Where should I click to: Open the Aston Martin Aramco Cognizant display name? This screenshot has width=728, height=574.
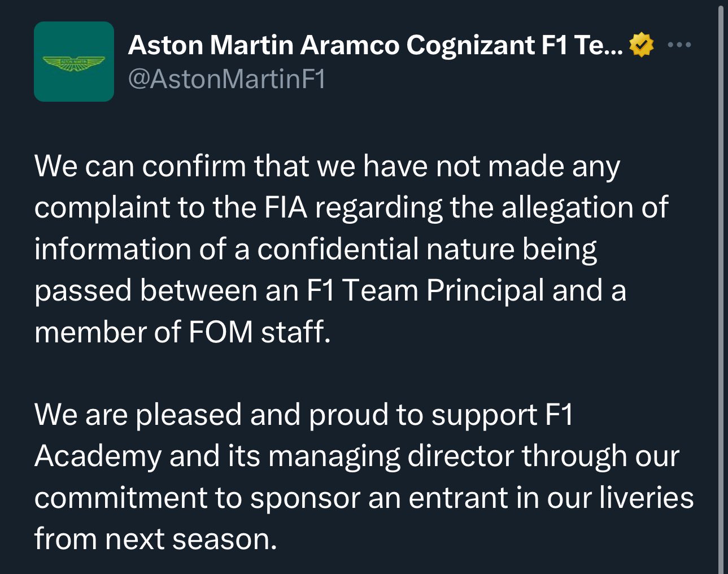376,45
